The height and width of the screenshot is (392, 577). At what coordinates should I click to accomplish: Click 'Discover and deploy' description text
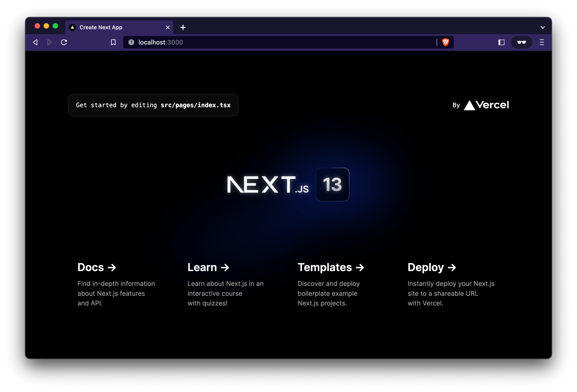[329, 284]
